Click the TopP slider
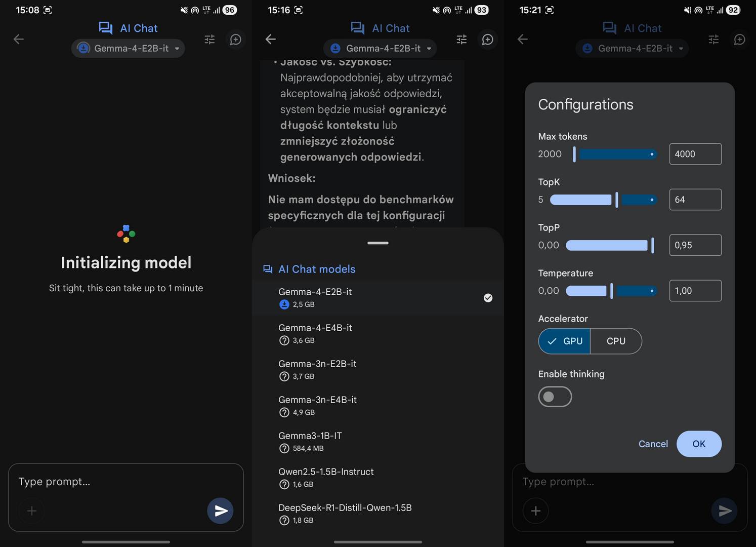 (610, 245)
